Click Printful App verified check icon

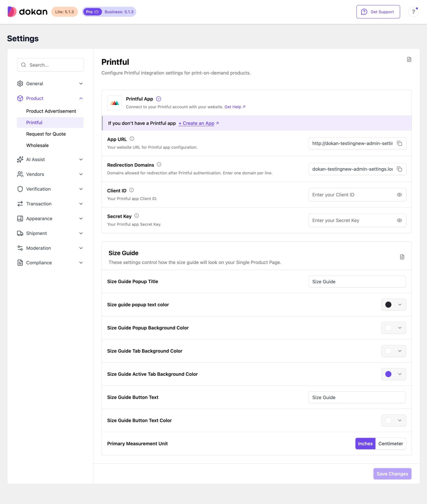[158, 99]
